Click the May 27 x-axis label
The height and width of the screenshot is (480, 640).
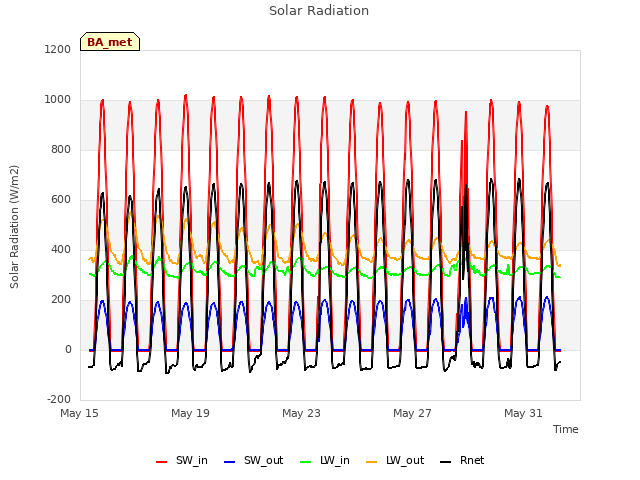click(412, 413)
